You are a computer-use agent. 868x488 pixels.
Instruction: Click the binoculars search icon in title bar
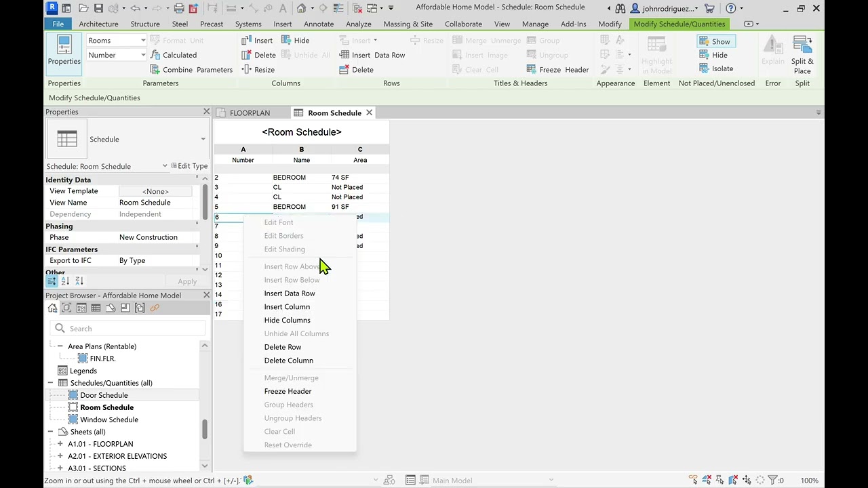click(620, 8)
